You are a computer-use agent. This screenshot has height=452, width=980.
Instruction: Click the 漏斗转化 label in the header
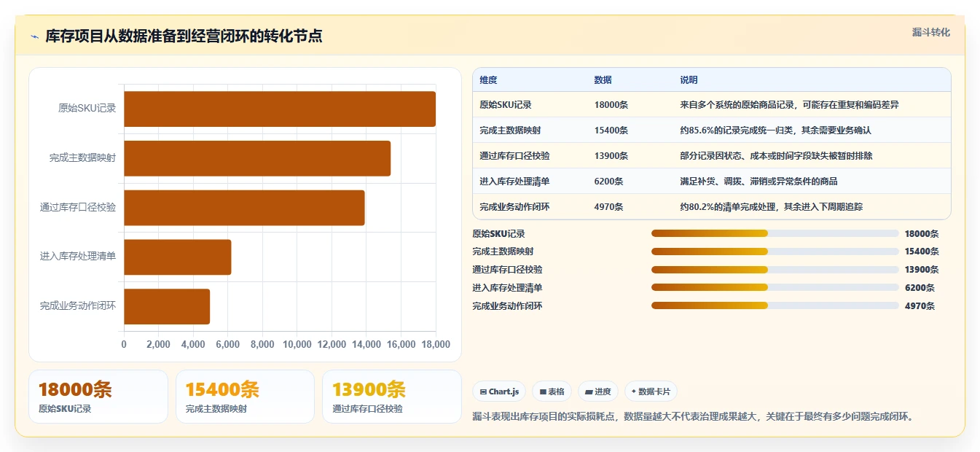(930, 32)
